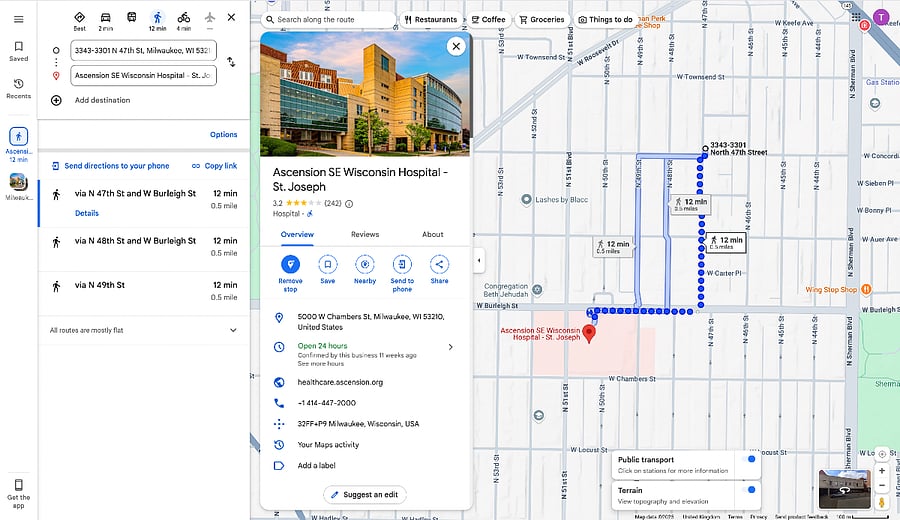Image resolution: width=900 pixels, height=520 pixels.
Task: Open the hamburger main menu
Action: pos(18,20)
